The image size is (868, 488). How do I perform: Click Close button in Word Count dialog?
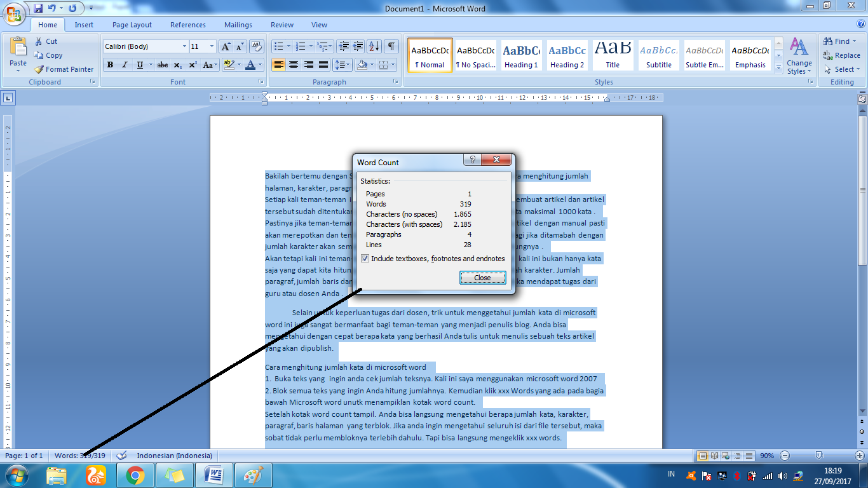(x=482, y=278)
